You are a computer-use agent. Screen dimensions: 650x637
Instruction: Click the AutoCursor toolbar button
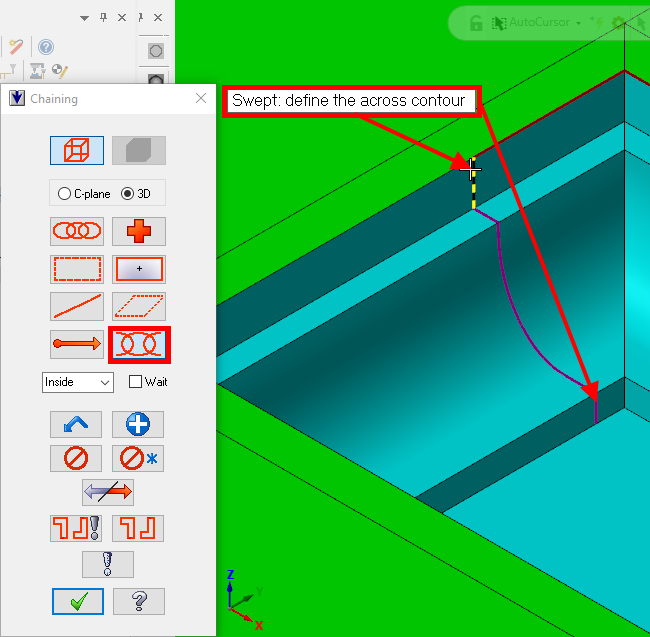click(x=530, y=22)
